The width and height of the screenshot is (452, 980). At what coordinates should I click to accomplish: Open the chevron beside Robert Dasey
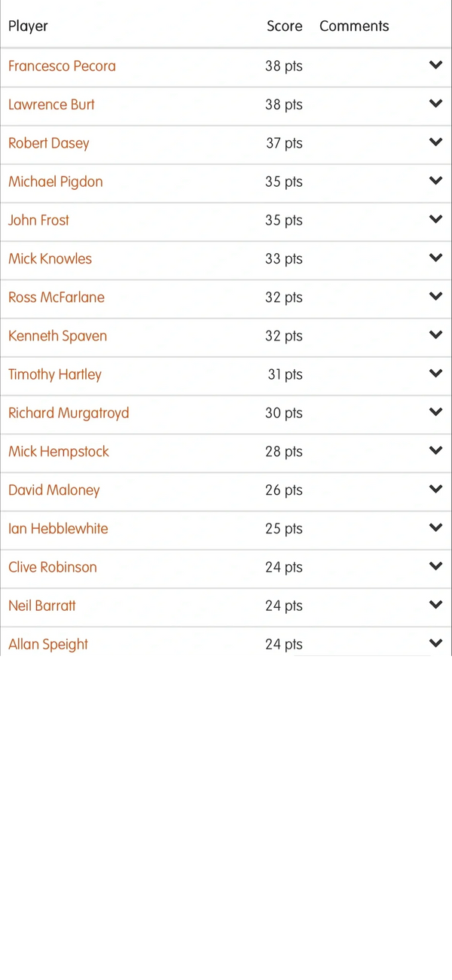pos(435,142)
